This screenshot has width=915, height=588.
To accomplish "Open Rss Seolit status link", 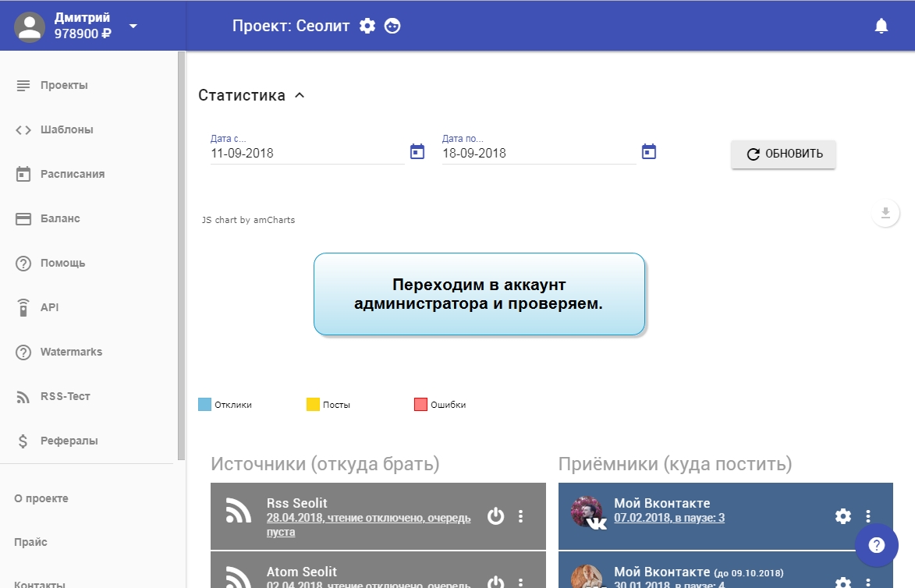I will coord(368,524).
